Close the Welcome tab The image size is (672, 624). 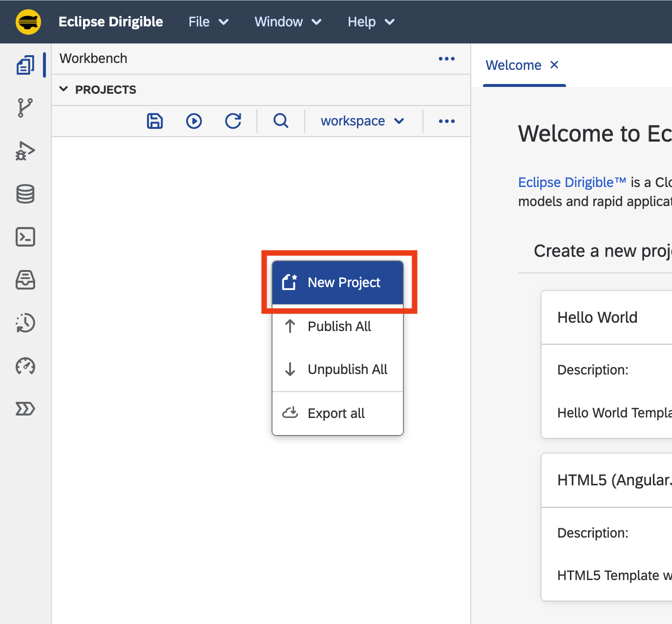(x=554, y=64)
